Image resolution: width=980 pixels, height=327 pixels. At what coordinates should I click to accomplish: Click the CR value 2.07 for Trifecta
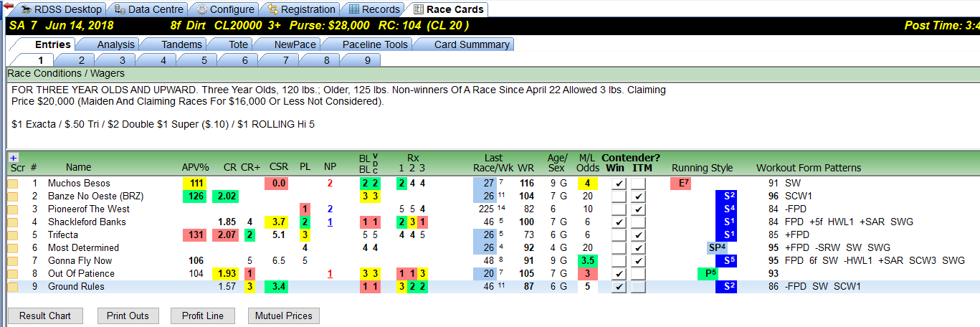(225, 235)
